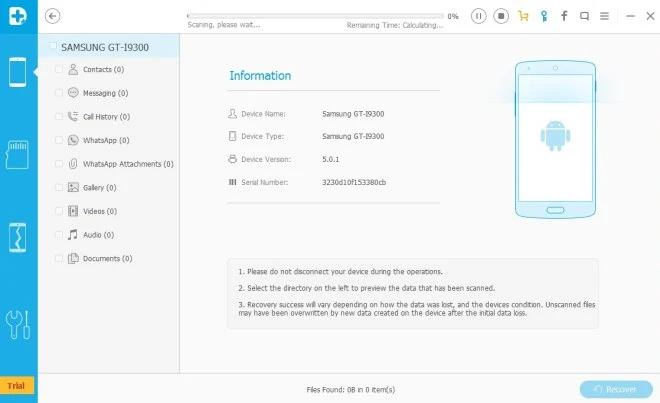Open the shopping cart purchase icon

(523, 16)
